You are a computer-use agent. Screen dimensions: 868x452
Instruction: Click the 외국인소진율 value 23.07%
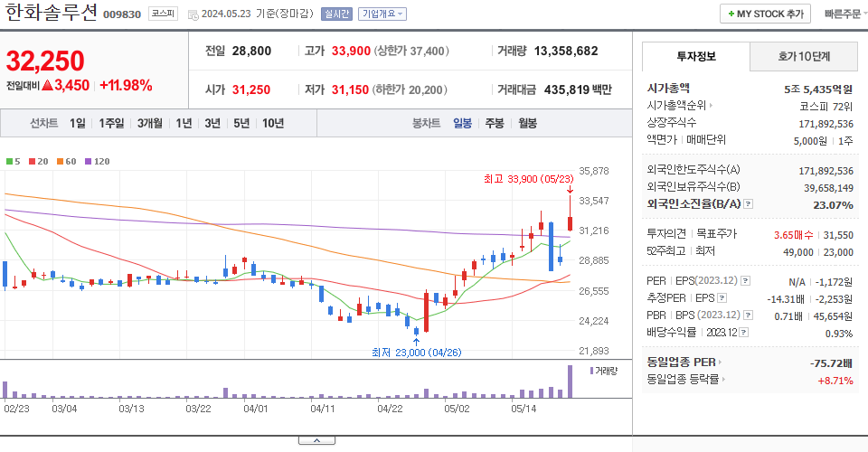833,205
